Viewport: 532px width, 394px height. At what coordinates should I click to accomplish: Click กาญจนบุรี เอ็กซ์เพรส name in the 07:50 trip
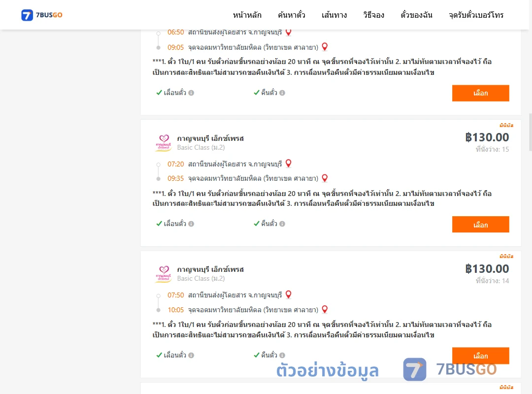(210, 269)
